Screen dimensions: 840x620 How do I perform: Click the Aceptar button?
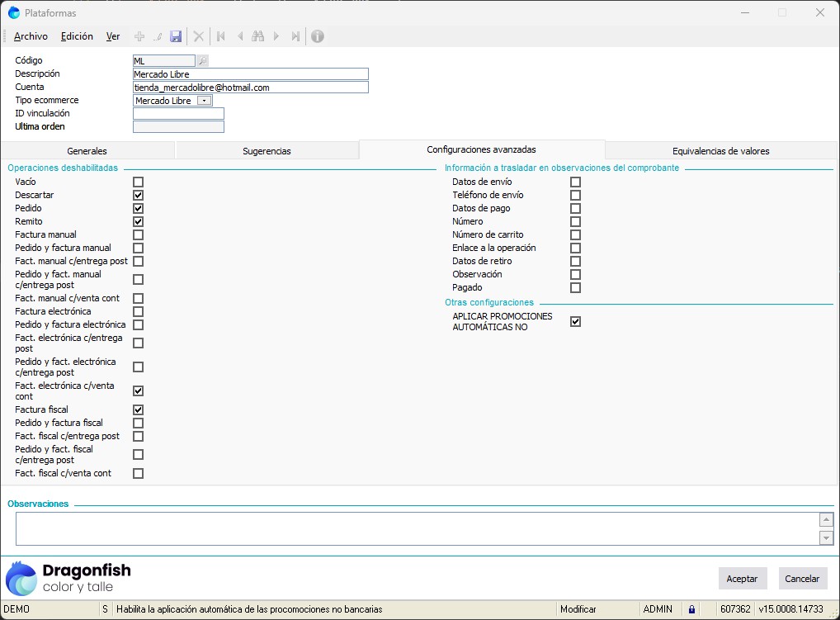click(742, 579)
